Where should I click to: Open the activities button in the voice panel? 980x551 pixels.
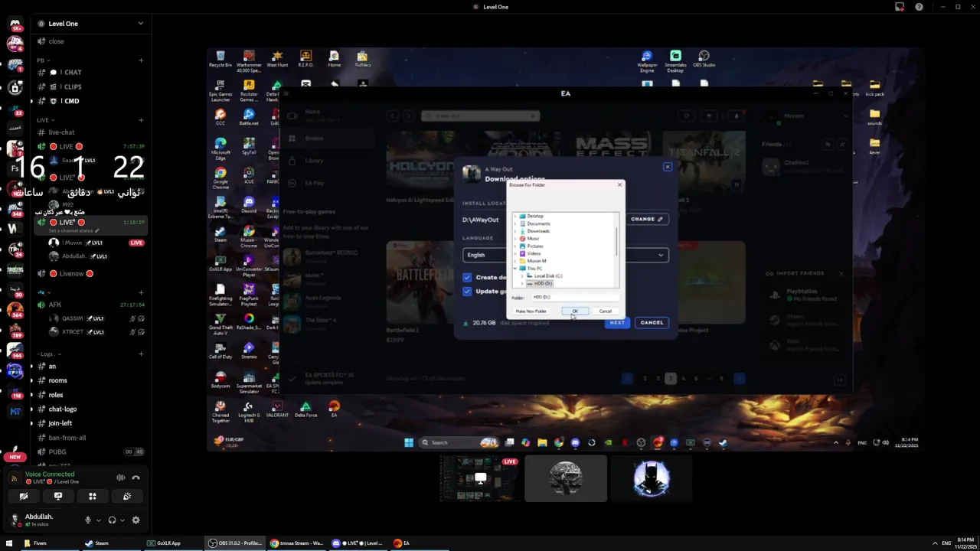pos(93,496)
